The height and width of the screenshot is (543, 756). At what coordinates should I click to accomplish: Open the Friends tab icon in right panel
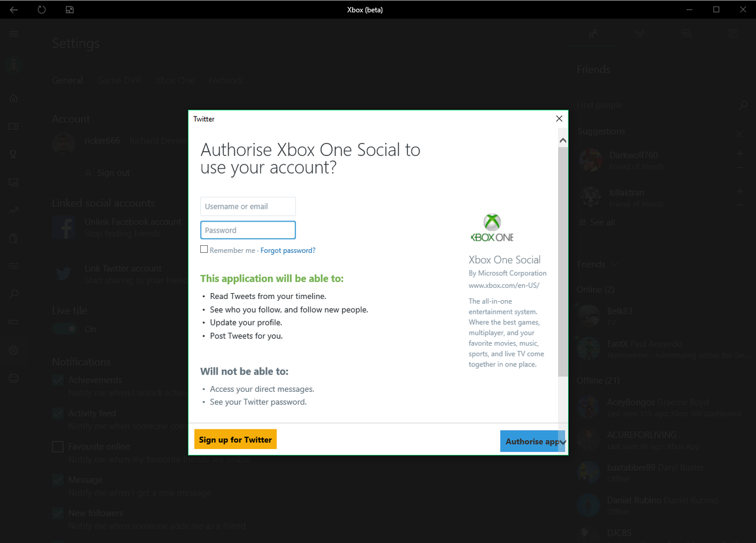[x=594, y=34]
